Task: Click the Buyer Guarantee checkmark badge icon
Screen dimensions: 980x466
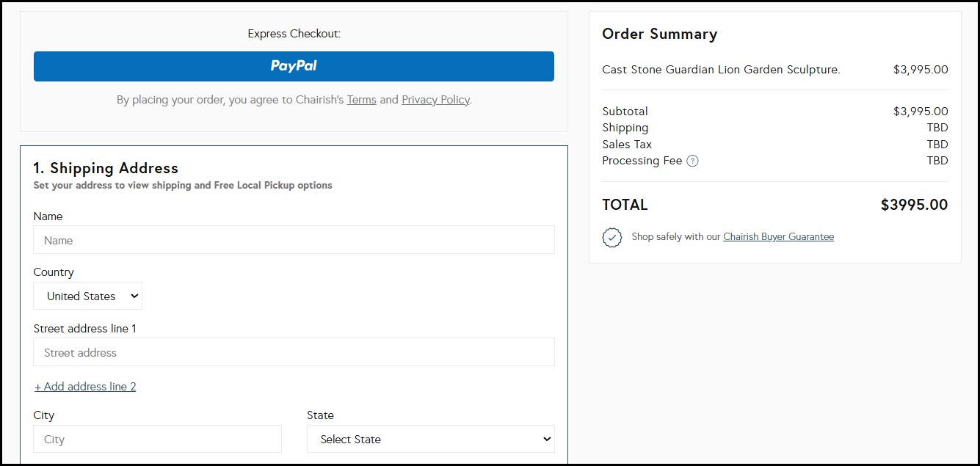Action: (x=611, y=238)
